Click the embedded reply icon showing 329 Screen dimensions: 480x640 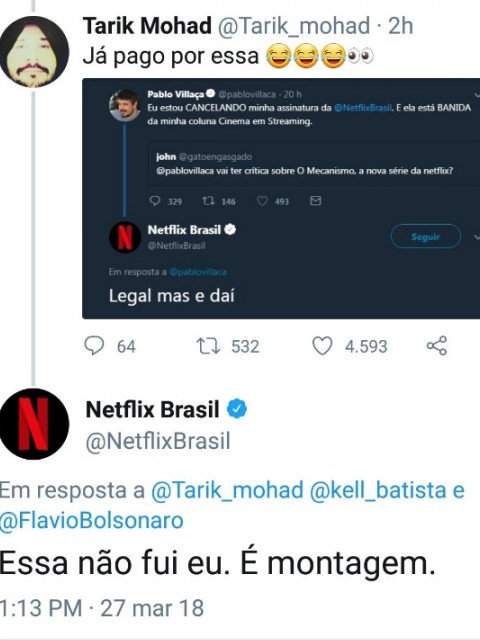click(155, 201)
